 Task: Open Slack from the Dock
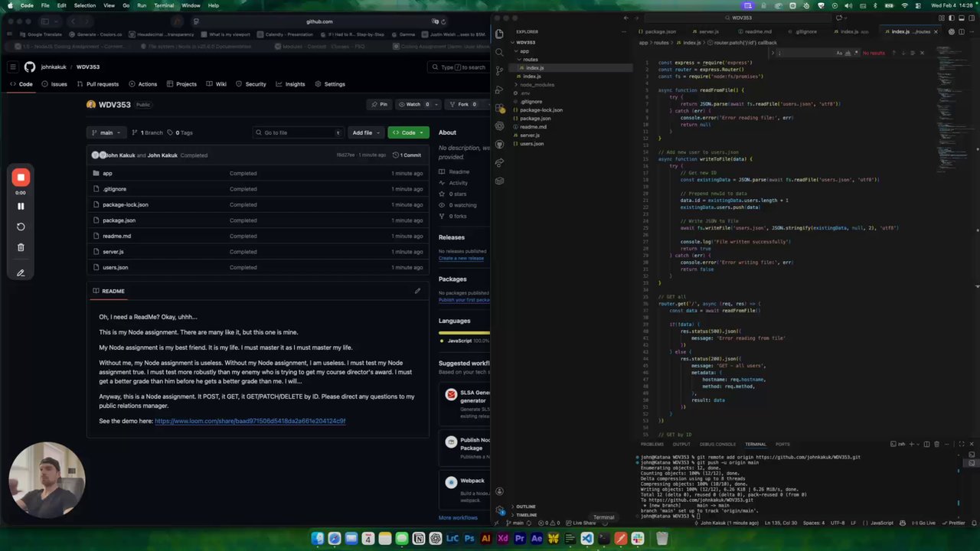637,539
